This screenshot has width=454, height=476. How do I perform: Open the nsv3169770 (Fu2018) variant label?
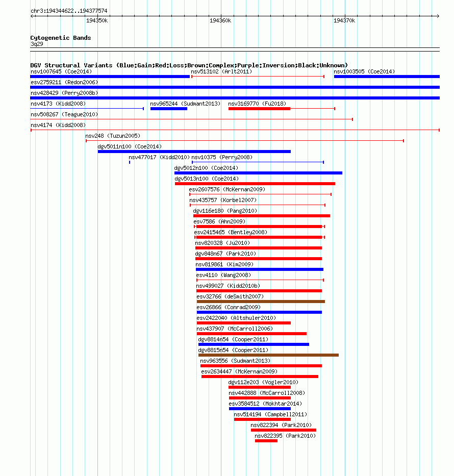point(257,104)
